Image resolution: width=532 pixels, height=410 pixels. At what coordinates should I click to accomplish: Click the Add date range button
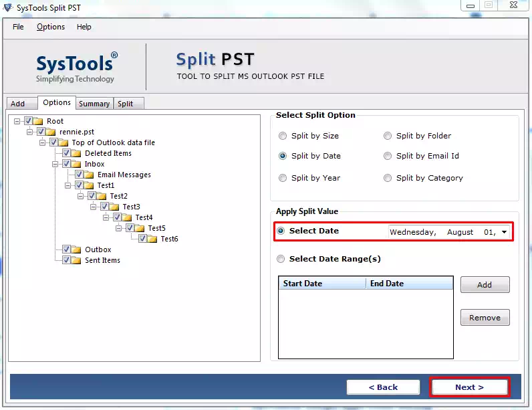pos(485,284)
